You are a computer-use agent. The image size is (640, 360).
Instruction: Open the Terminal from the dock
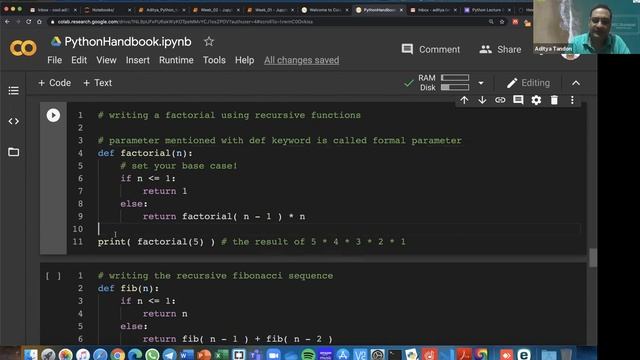point(395,354)
